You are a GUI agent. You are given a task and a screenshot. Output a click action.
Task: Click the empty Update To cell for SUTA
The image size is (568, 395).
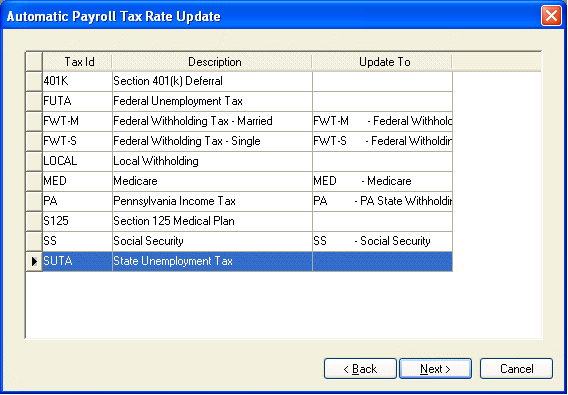383,261
